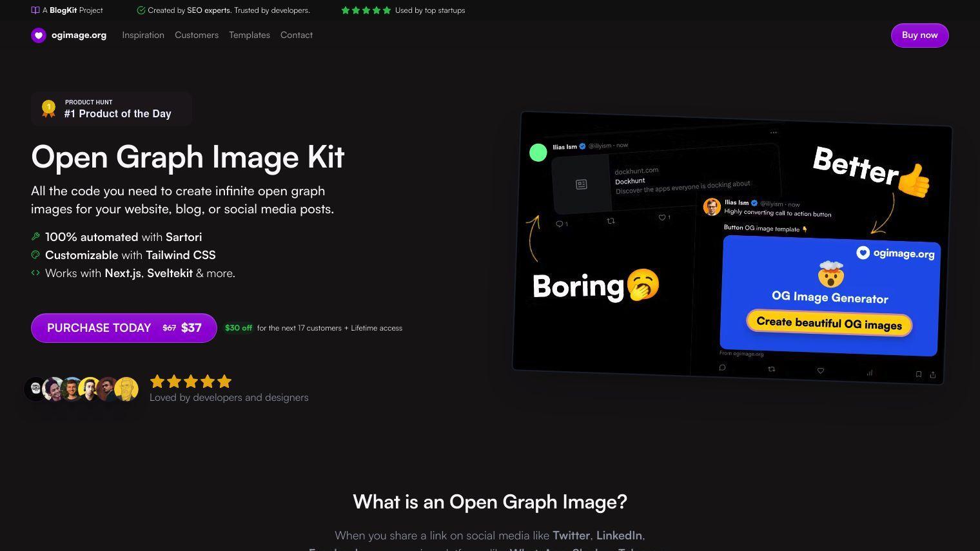Click the Tailwind CSS text in feature list

tap(181, 255)
